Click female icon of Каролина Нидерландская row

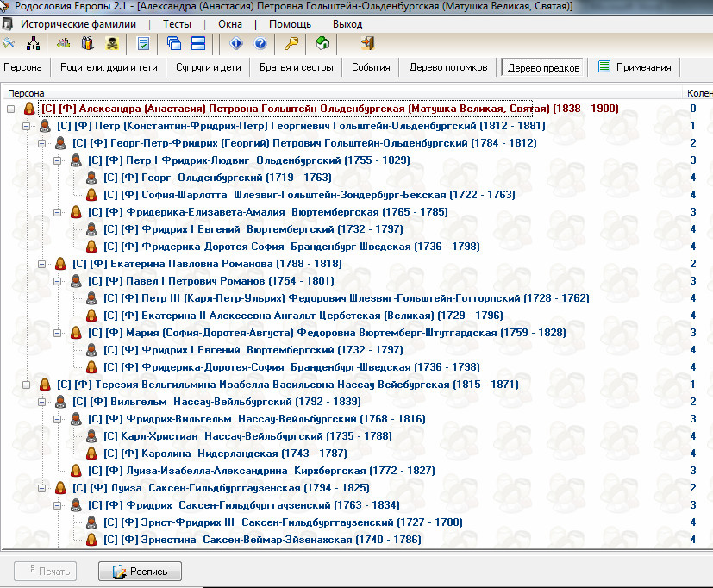pos(91,454)
